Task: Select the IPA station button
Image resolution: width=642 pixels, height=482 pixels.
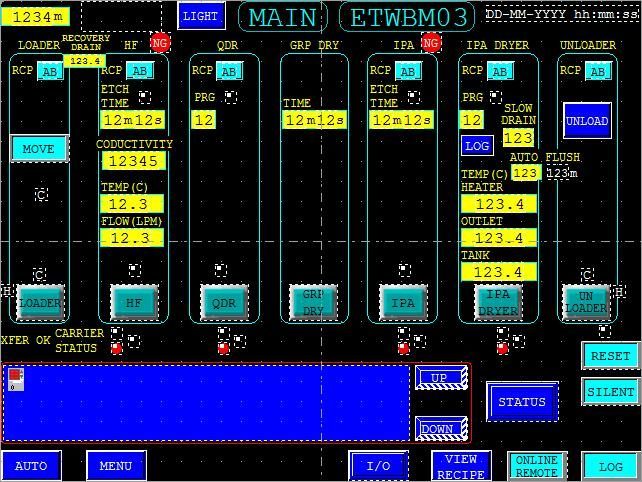Action: [x=403, y=303]
